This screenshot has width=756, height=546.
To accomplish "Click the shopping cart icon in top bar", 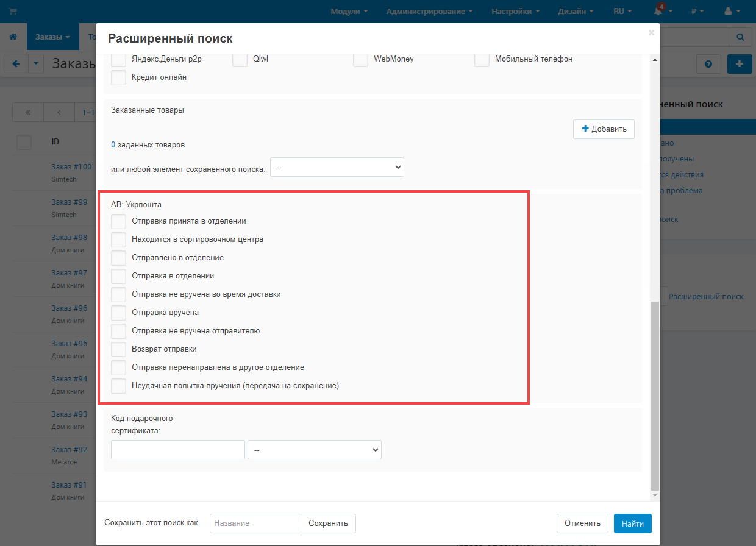I will [13, 11].
